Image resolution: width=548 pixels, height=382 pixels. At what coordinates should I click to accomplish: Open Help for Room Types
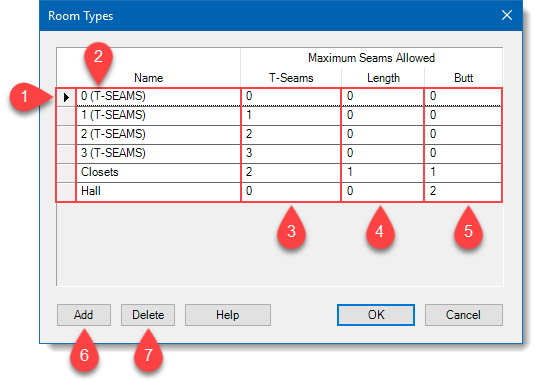point(228,315)
